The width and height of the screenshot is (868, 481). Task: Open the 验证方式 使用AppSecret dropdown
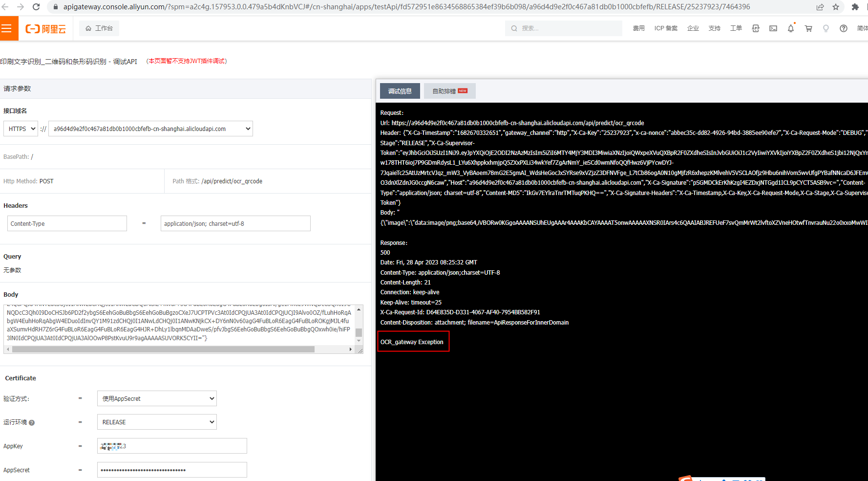[157, 398]
